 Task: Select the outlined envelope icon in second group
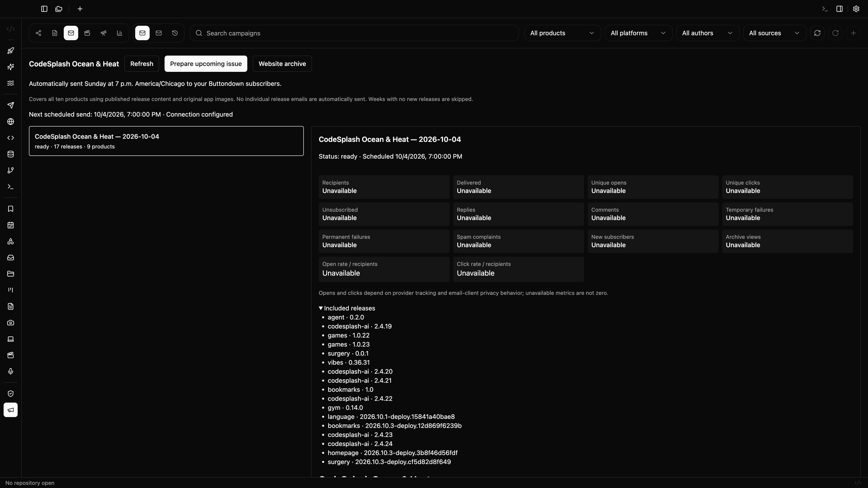[x=159, y=33]
